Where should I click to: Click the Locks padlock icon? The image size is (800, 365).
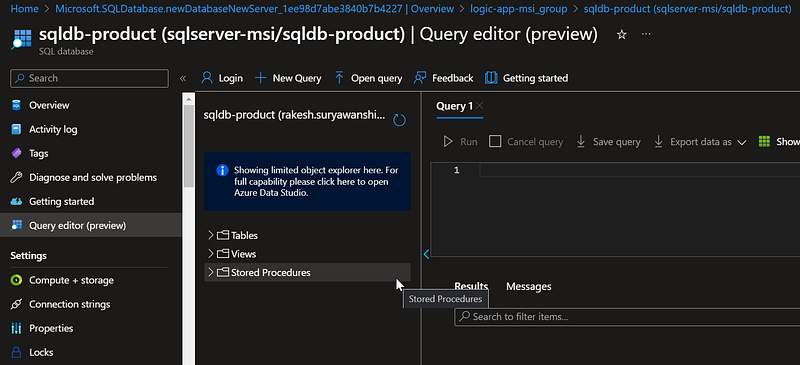click(x=17, y=352)
